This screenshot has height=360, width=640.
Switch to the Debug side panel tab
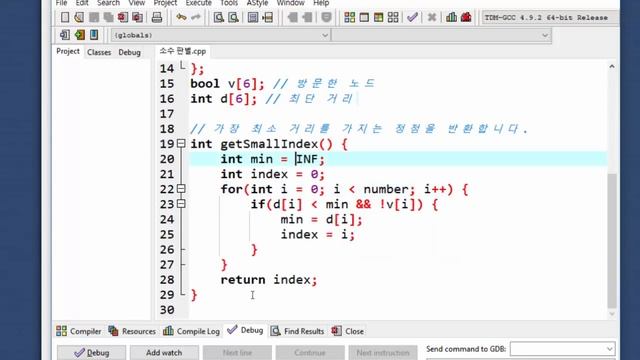pyautogui.click(x=129, y=52)
